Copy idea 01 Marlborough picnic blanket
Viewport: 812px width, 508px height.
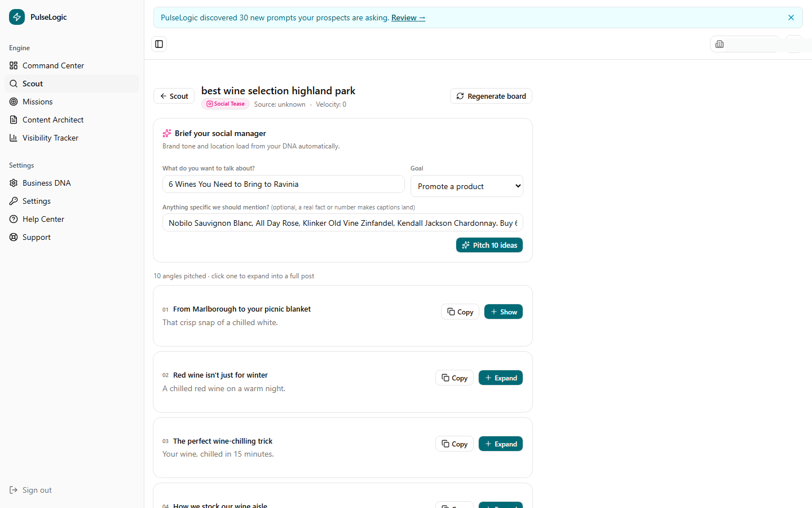[x=460, y=312]
